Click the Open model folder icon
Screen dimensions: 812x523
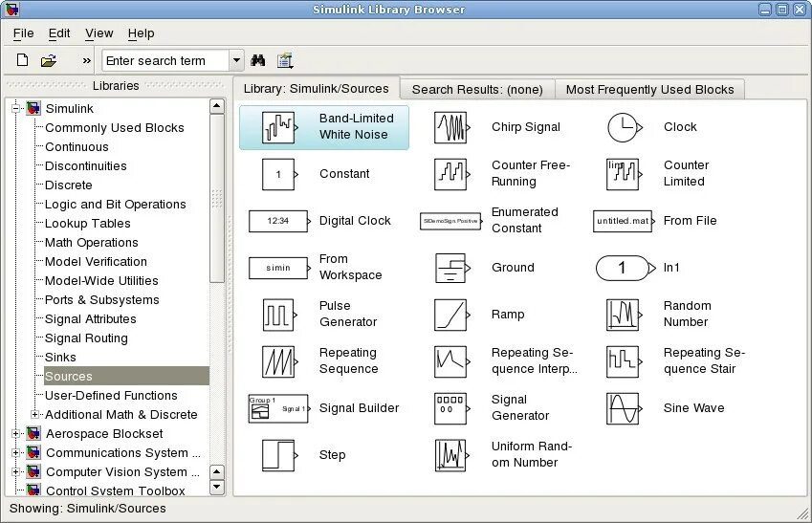[x=48, y=60]
